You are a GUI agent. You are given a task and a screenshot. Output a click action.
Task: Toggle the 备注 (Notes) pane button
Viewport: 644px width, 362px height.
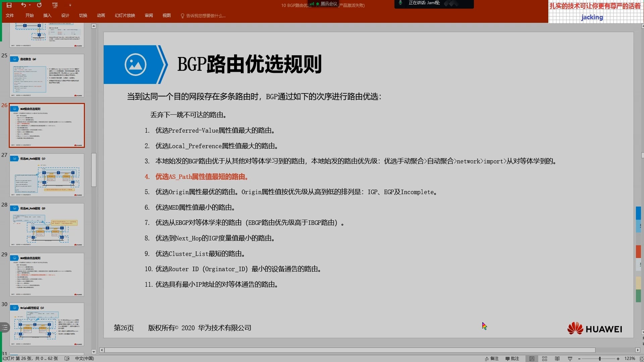point(492,358)
